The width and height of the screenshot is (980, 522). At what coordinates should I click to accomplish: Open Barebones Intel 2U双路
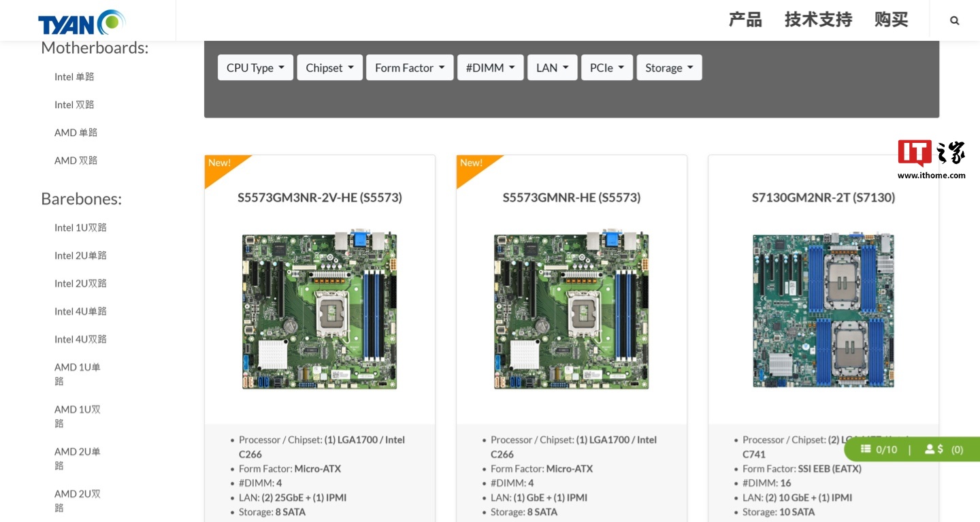coord(80,283)
